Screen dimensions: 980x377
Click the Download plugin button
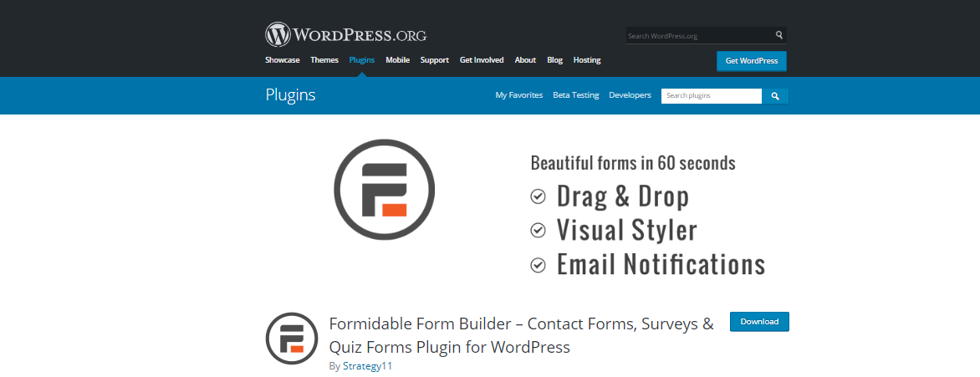click(759, 322)
